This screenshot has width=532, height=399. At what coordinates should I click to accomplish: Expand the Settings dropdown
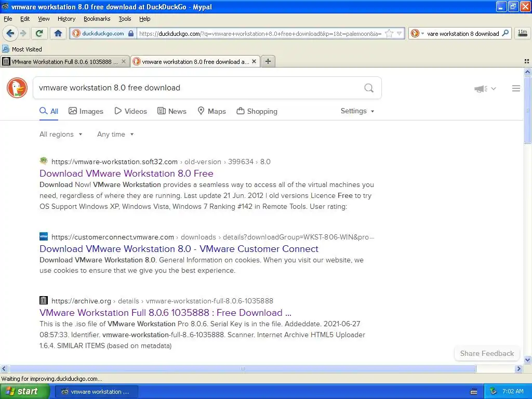click(357, 111)
